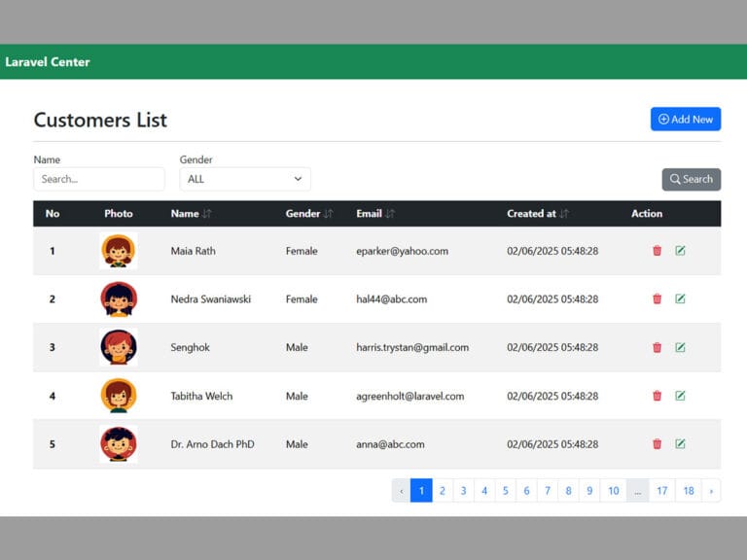This screenshot has width=747, height=560.
Task: Navigate to page 10 in pagination
Action: coord(613,491)
